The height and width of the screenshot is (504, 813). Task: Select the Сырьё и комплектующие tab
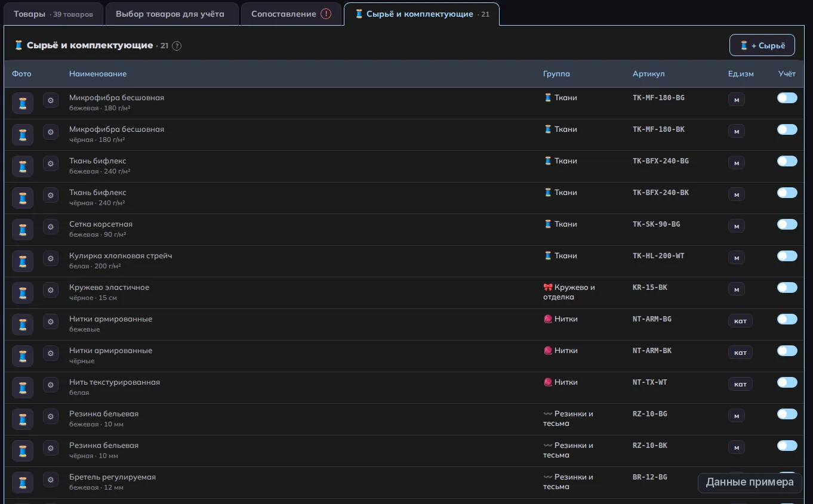[x=421, y=14]
